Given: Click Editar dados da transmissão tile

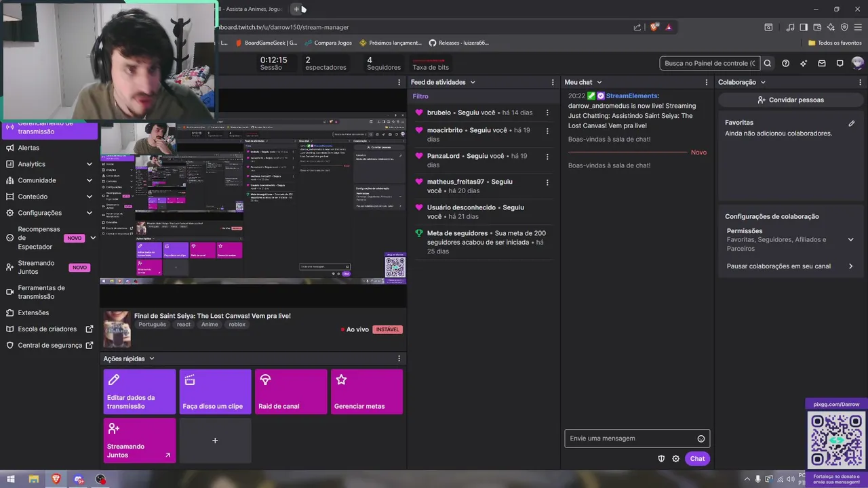Looking at the screenshot, I should (140, 392).
